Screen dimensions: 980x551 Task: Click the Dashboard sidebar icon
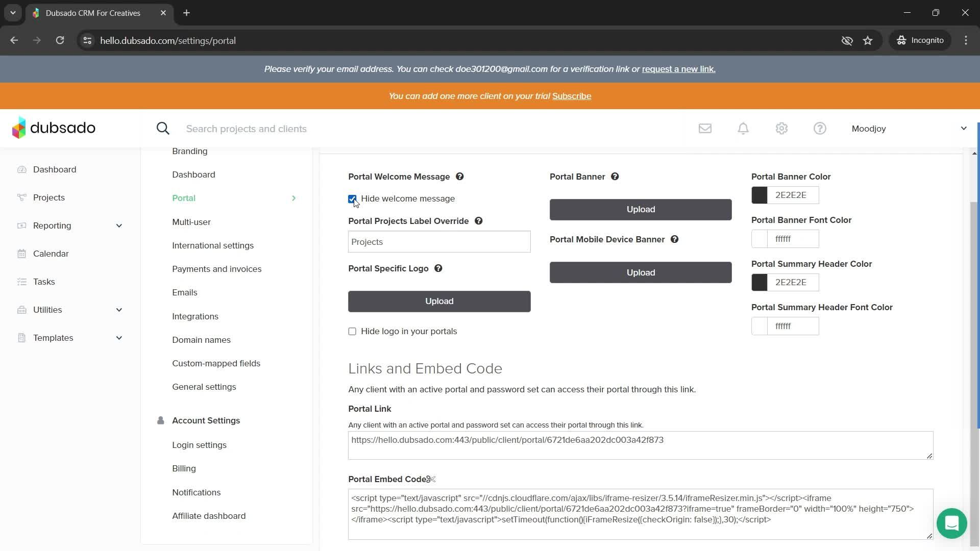tap(21, 169)
